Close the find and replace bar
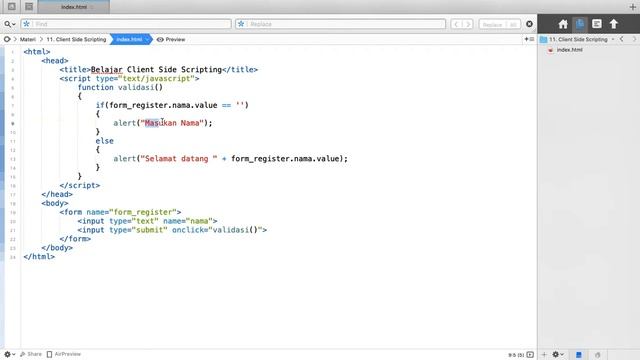 click(529, 24)
